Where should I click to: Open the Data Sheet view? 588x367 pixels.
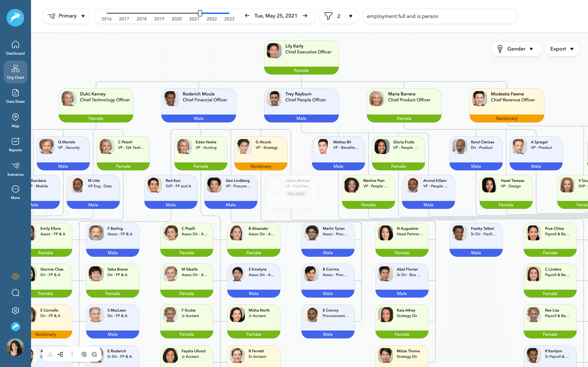[x=15, y=96]
